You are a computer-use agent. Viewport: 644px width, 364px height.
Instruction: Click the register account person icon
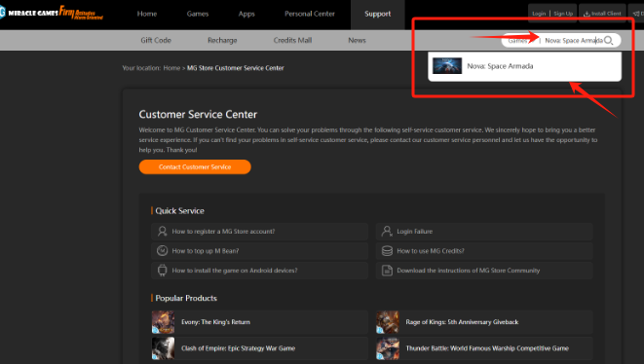coord(163,232)
